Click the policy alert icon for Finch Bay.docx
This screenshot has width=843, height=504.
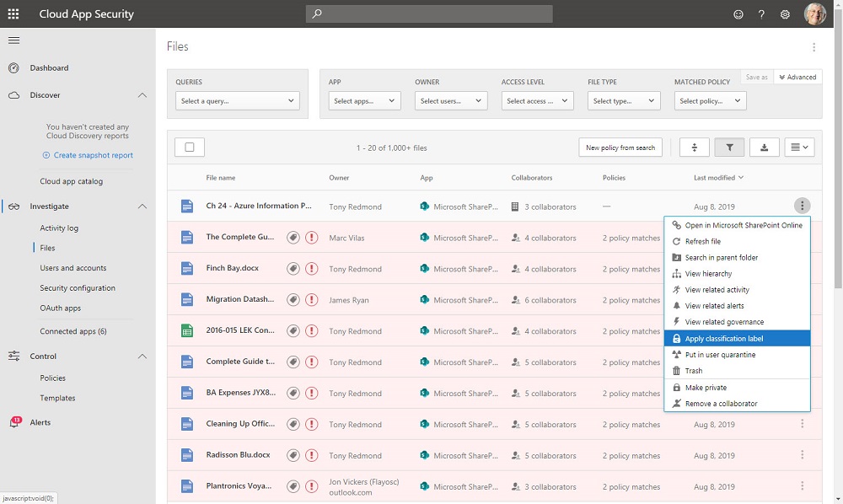(311, 269)
